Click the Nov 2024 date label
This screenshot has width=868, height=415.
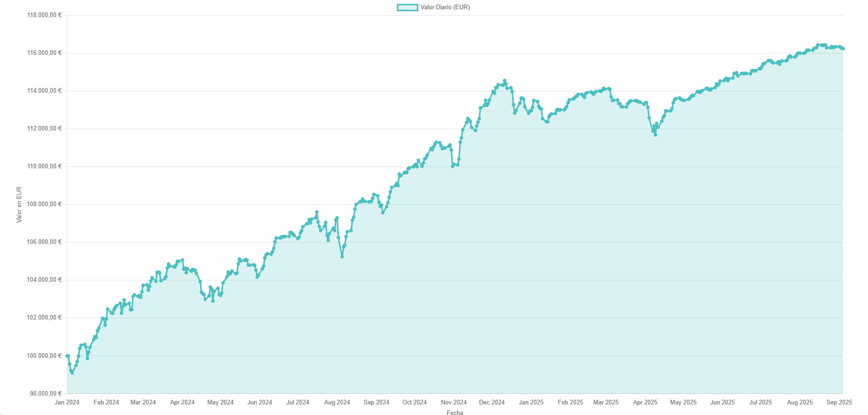click(x=454, y=402)
